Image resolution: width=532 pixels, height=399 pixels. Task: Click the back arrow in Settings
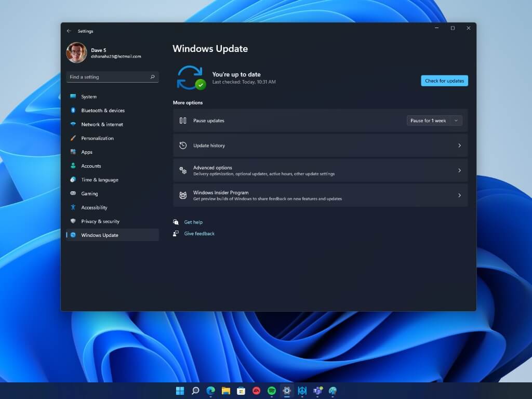tap(69, 31)
